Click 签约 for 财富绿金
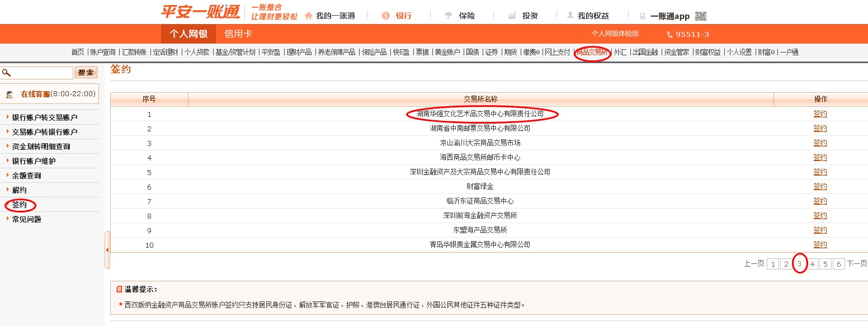Image resolution: width=868 pixels, height=326 pixels. tap(820, 186)
